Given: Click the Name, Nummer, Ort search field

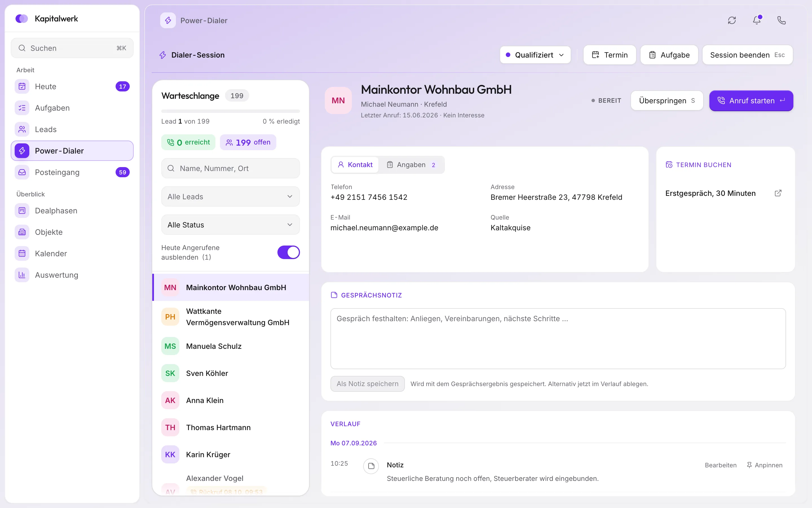Looking at the screenshot, I should click(230, 168).
